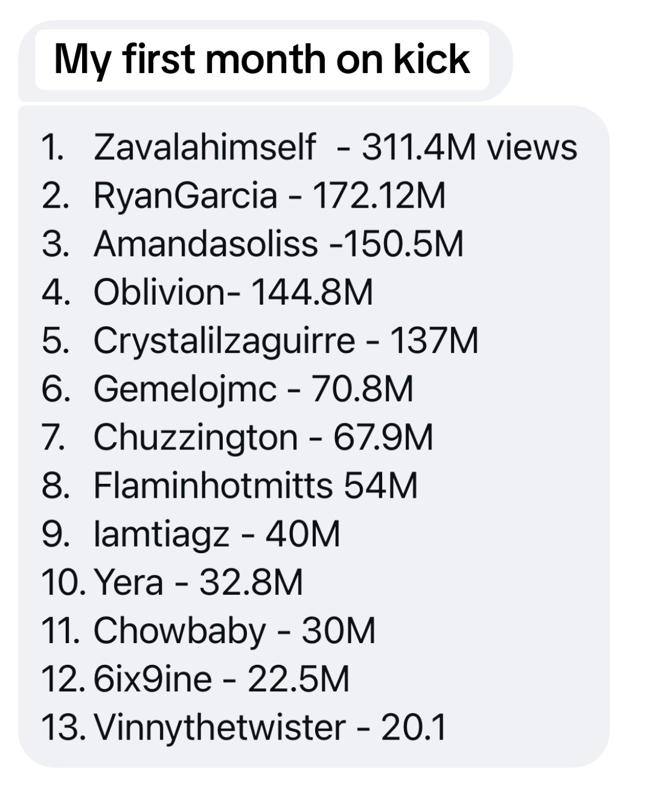Click the Crystalilzaguirre 137M row

point(260,340)
